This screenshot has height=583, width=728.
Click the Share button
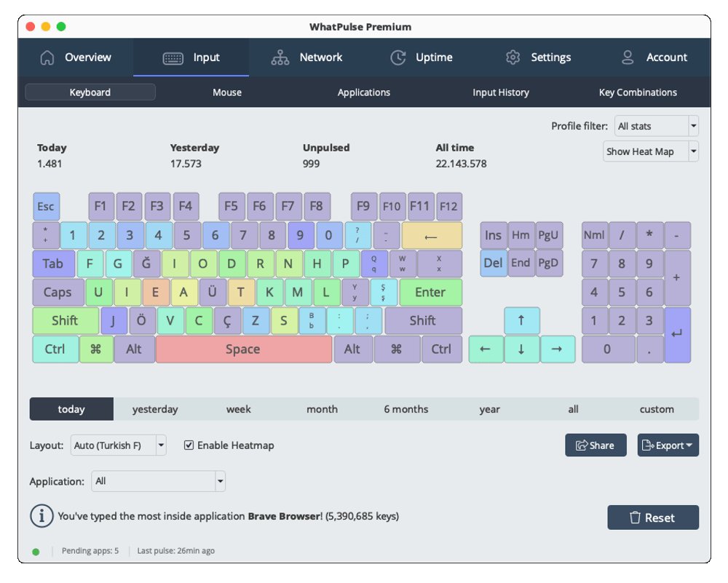pyautogui.click(x=596, y=445)
